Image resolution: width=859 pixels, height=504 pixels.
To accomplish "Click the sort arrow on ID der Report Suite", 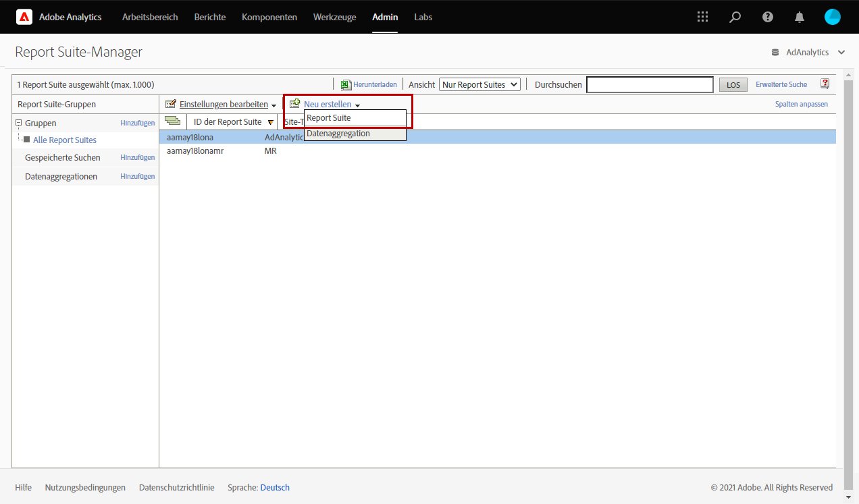I will 270,122.
